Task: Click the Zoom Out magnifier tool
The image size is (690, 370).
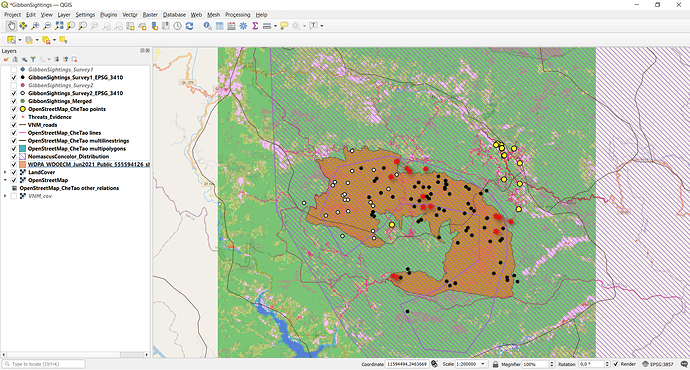Action: coord(47,26)
